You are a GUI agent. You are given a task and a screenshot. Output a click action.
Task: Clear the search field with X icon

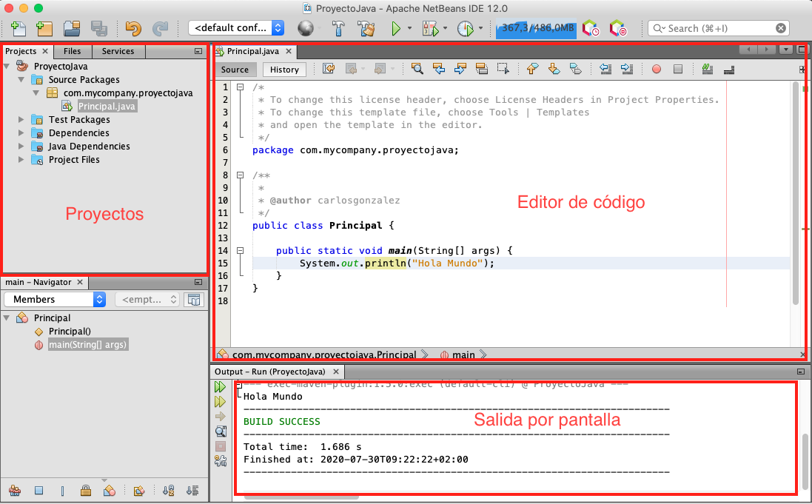(x=780, y=28)
